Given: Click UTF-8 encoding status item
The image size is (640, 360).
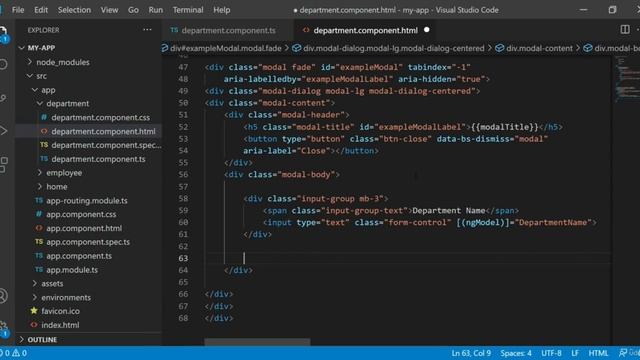Looking at the screenshot, I should (551, 353).
